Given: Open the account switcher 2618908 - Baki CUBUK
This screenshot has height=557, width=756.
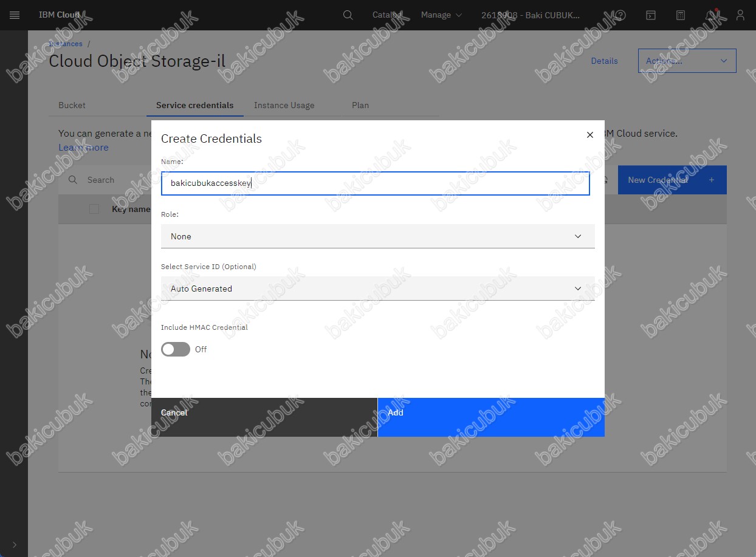Looking at the screenshot, I should click(x=531, y=15).
